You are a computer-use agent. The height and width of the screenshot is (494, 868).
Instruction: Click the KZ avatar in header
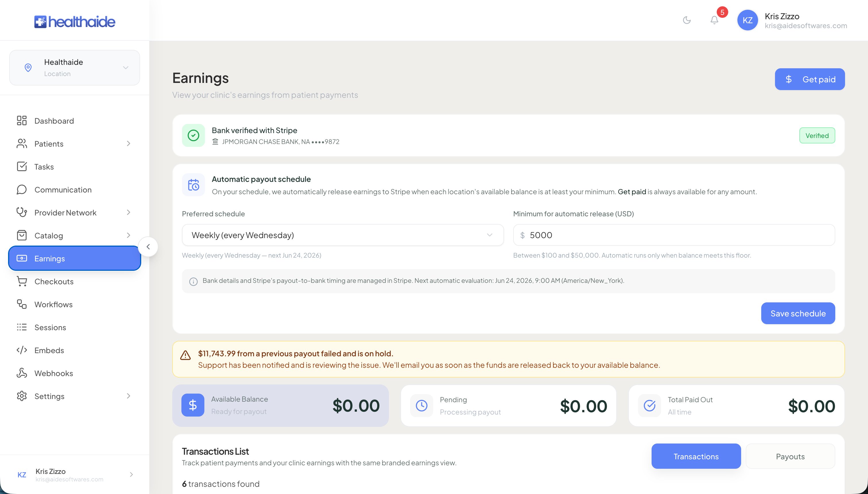click(x=747, y=20)
